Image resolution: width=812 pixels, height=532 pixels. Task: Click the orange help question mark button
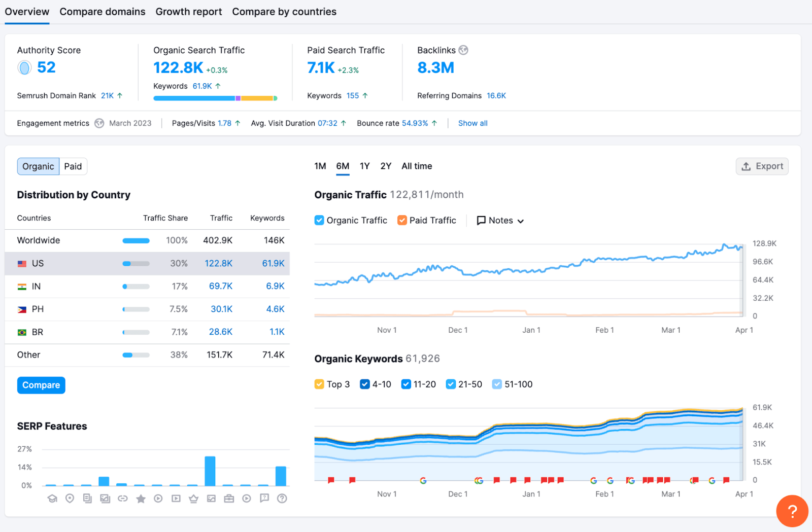pyautogui.click(x=792, y=511)
